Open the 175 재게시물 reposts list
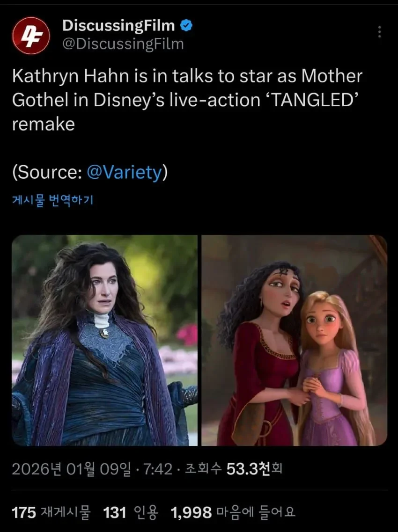Viewport: 398px width, 532px height. [52, 512]
